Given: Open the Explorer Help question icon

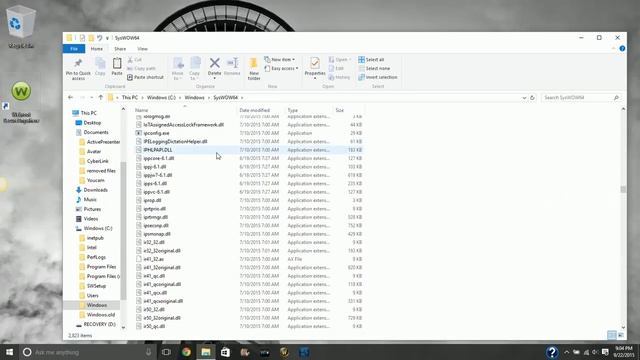Looking at the screenshot, I should pos(622,49).
